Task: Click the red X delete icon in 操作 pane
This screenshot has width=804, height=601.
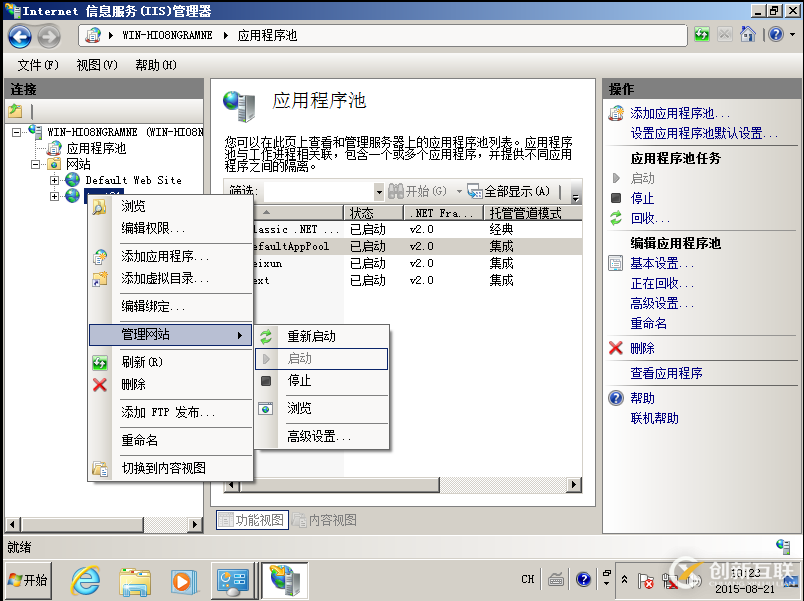Action: coord(615,347)
